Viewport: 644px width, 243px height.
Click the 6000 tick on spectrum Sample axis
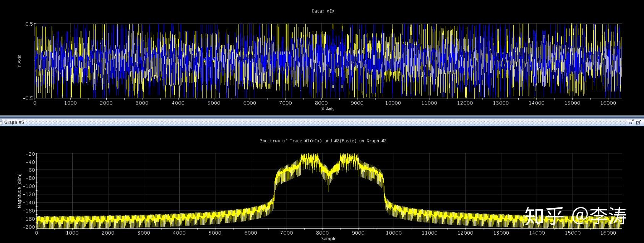[x=251, y=233]
